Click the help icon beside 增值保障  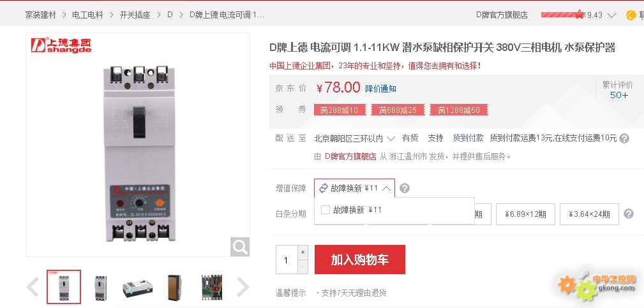(405, 188)
